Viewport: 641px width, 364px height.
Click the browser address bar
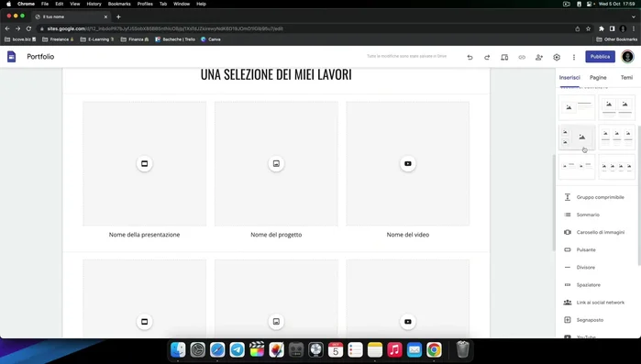306,28
